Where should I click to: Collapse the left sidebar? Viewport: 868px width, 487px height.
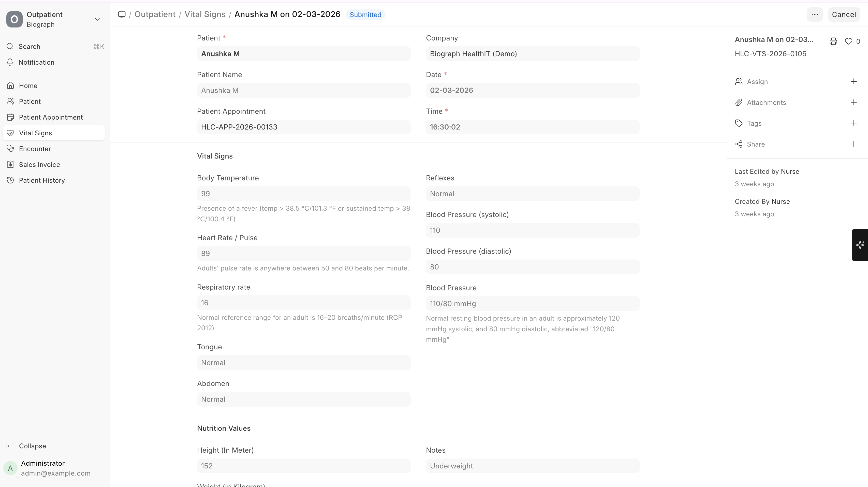32,446
